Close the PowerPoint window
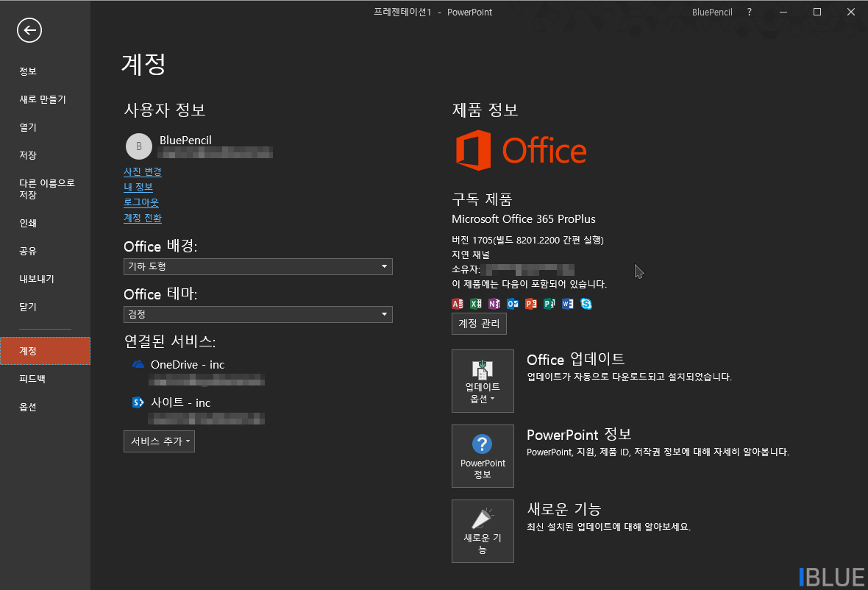Image resolution: width=868 pixels, height=590 pixels. click(851, 12)
